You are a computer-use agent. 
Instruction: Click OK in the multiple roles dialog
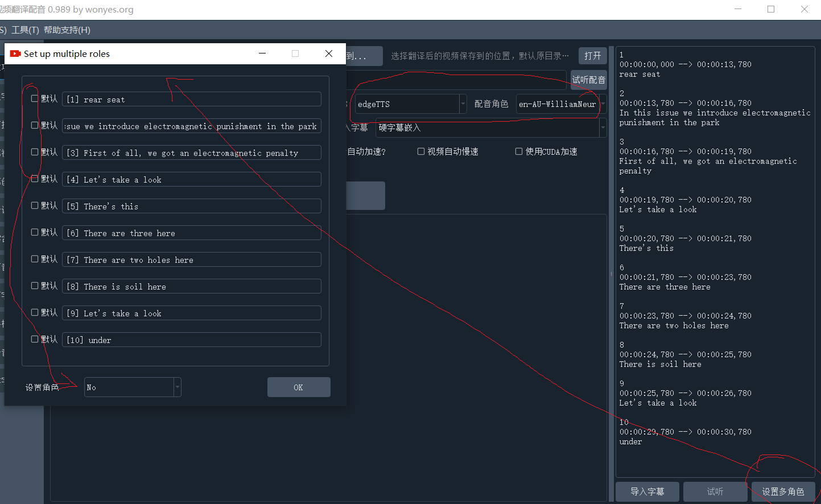pos(299,387)
